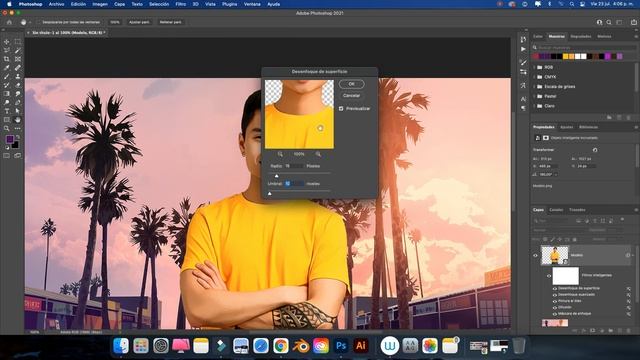This screenshot has height=360, width=640.
Task: Open the rotation angle dropdown in Propiedades
Action: click(556, 175)
